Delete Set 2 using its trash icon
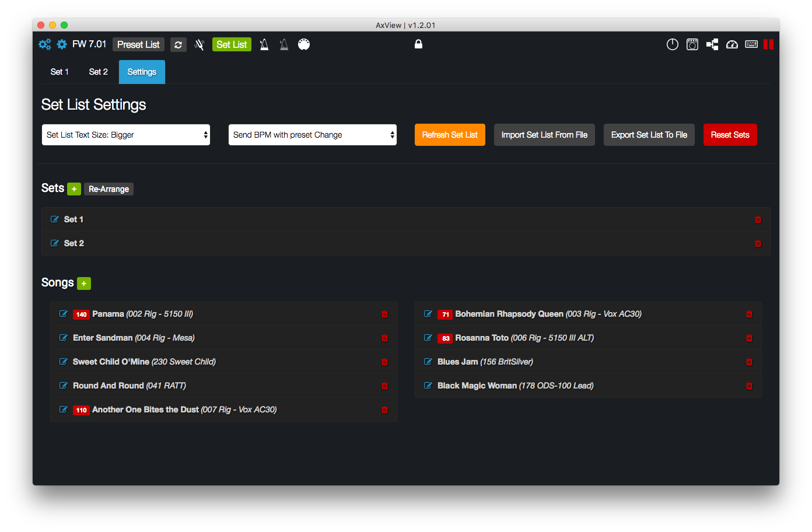 (x=758, y=243)
